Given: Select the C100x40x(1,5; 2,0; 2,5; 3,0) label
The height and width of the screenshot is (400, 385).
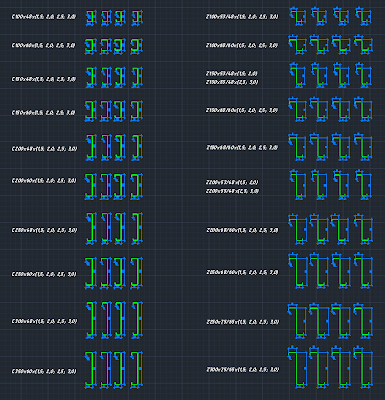Looking at the screenshot, I should (44, 17).
